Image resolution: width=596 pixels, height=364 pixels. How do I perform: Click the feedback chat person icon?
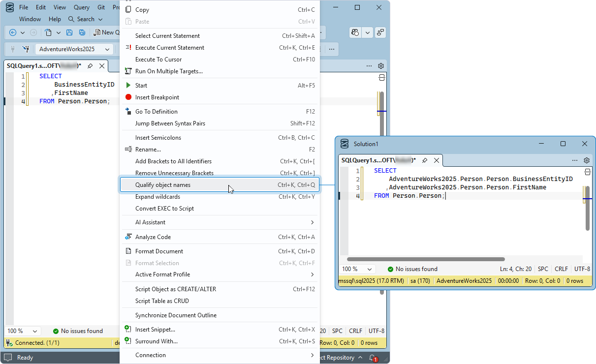point(380,32)
